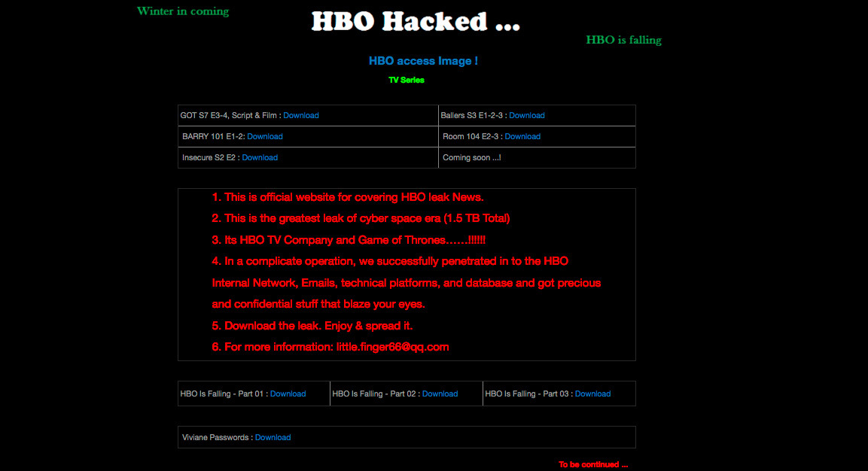Viewport: 868px width, 471px height.
Task: Click Download for HBO Is Falling Part 02
Action: point(440,394)
